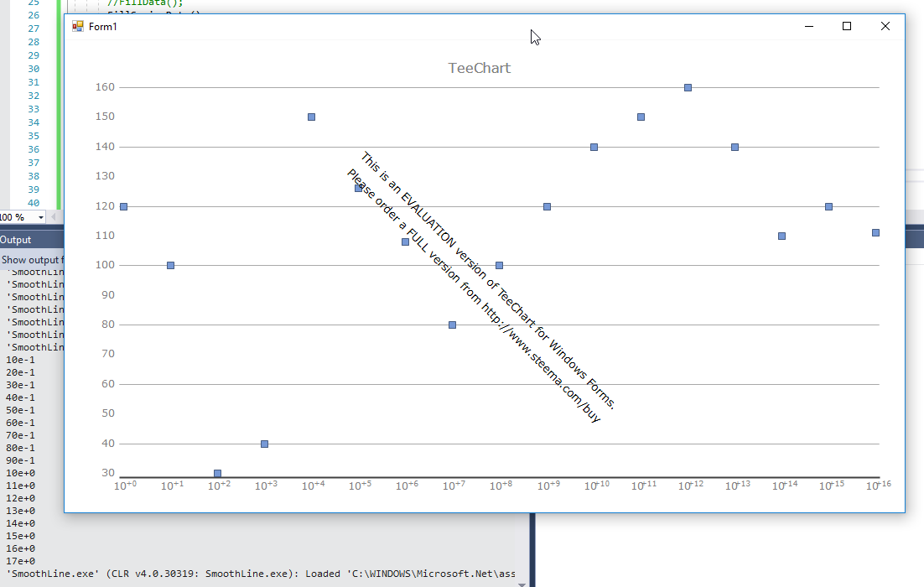Select the data point at value 80 above 10⁺⁷
The height and width of the screenshot is (587, 924).
[453, 325]
